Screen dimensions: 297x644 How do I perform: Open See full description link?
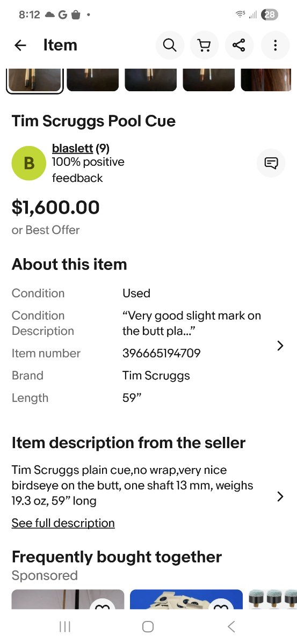(63, 523)
